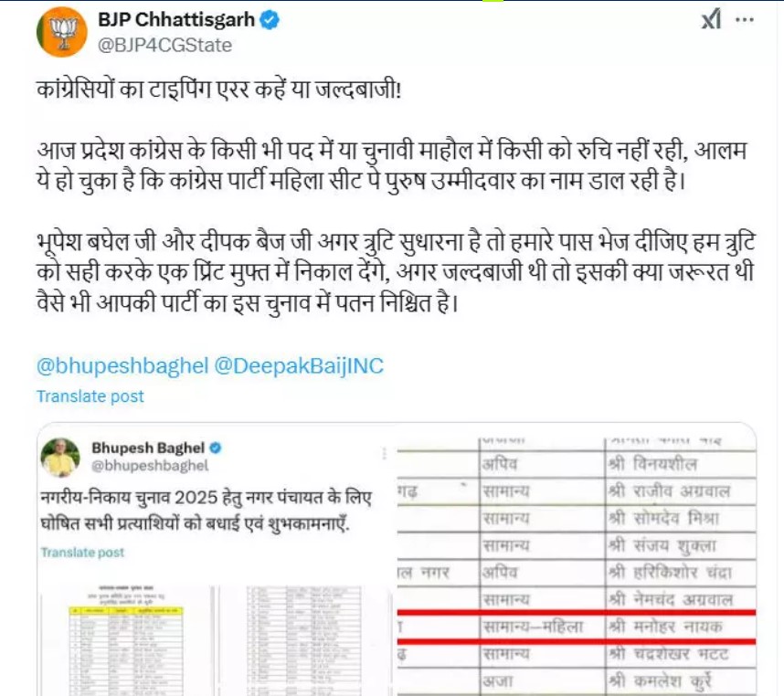Open the red-lined table image on the right
Viewport: 784px width, 696px height.
click(576, 560)
